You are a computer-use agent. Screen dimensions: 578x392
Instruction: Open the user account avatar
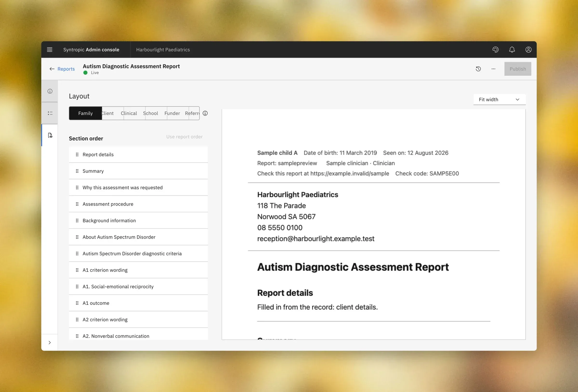point(528,50)
